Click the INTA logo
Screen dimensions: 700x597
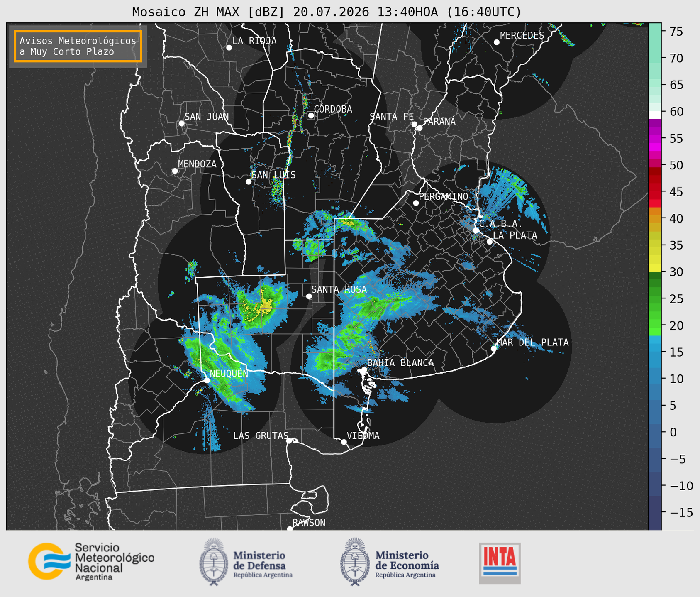500,563
